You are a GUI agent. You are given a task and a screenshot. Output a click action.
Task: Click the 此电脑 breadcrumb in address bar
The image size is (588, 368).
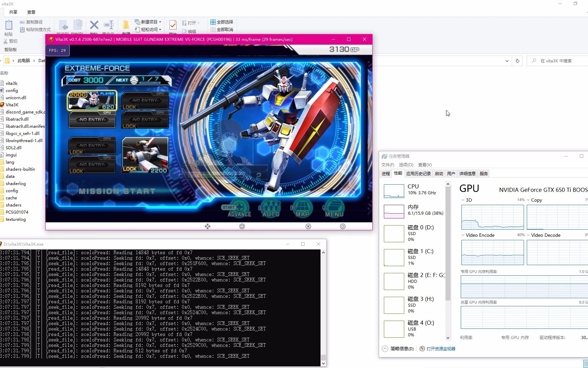(x=24, y=61)
